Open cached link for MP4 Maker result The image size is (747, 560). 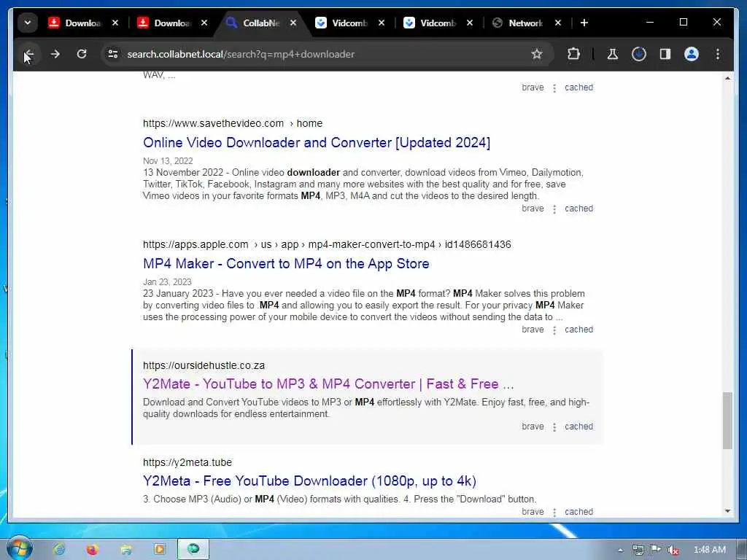click(578, 330)
